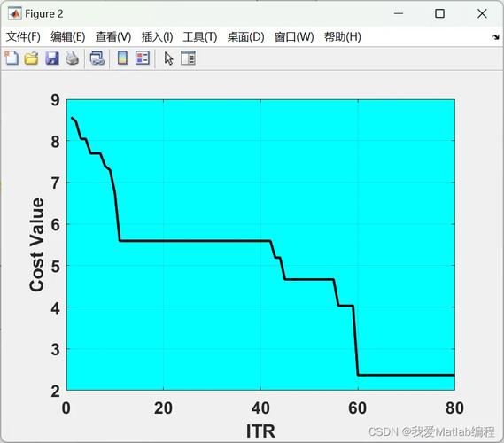Open the 工具(T) menu
504x443 pixels.
(x=200, y=36)
